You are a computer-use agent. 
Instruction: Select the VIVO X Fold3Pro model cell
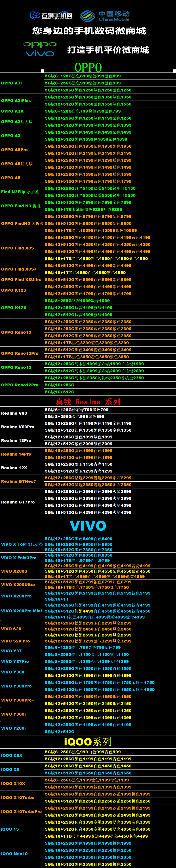22,558
